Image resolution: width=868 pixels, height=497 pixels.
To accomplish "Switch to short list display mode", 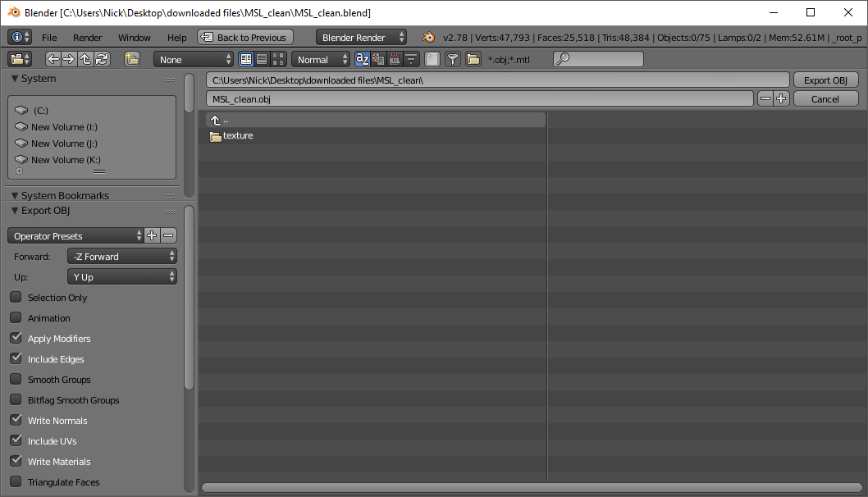I will coord(246,59).
